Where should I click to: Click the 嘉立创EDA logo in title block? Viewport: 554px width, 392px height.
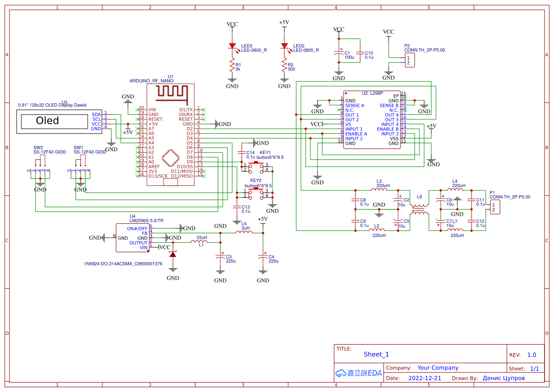click(x=358, y=373)
